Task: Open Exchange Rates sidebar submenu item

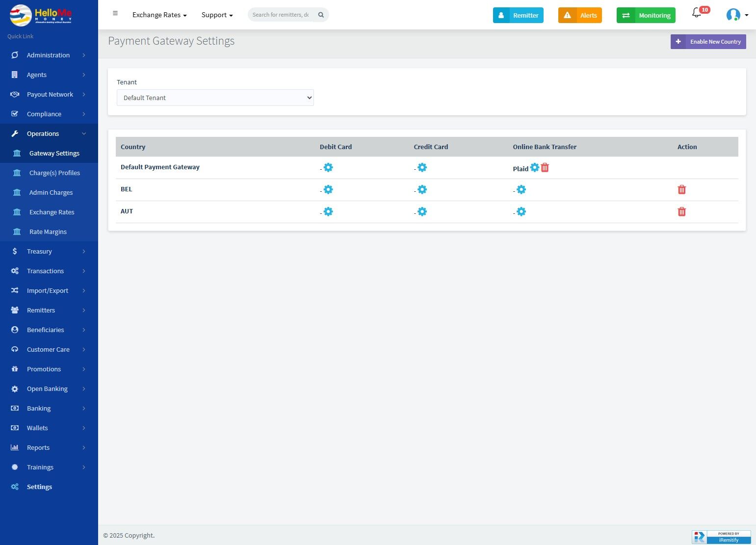Action: (49, 212)
